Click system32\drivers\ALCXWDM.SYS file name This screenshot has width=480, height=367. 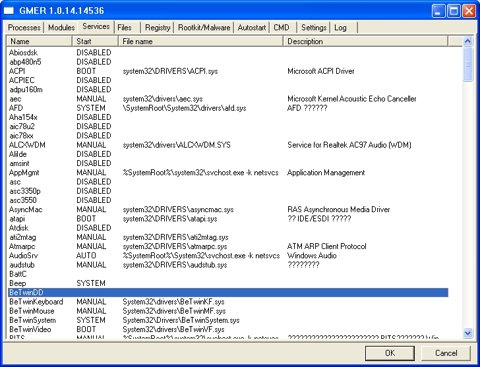point(176,145)
